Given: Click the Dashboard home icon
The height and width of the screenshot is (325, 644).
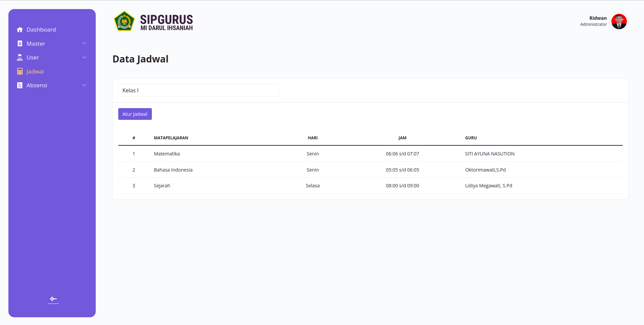Looking at the screenshot, I should click(x=20, y=30).
